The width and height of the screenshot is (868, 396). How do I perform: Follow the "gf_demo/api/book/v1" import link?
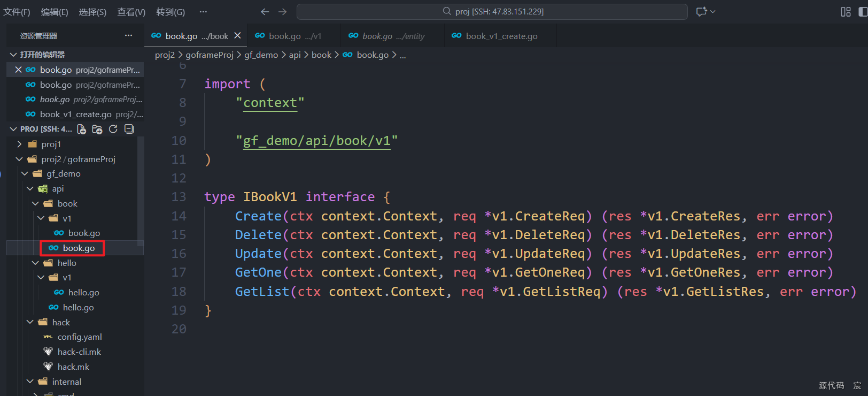[317, 141]
